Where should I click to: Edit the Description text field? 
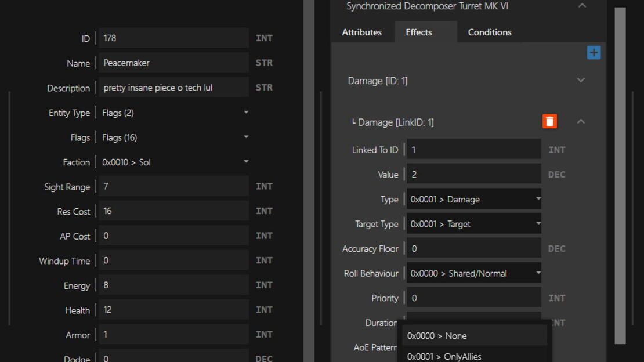(173, 88)
